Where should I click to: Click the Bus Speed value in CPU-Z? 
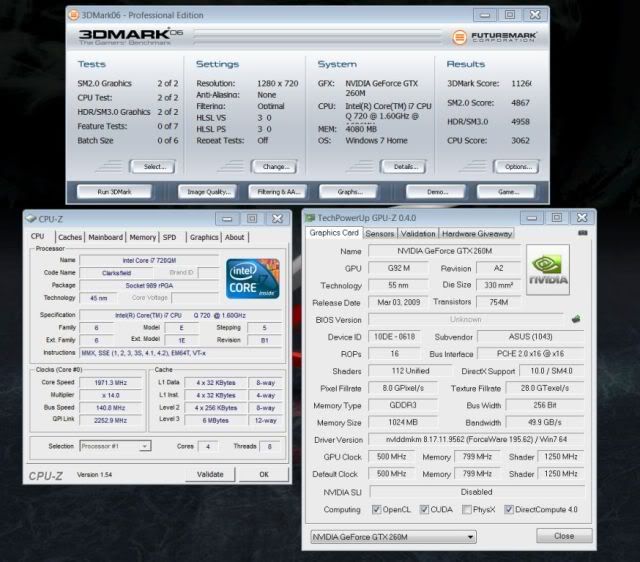111,408
